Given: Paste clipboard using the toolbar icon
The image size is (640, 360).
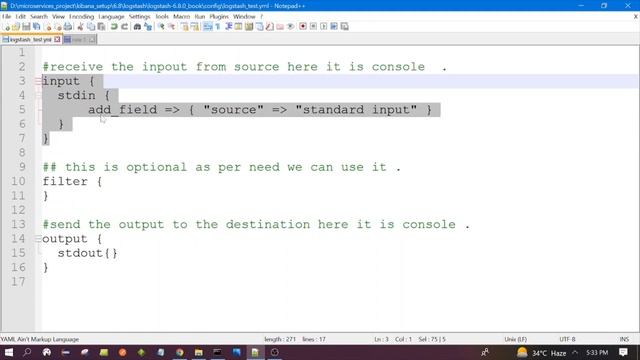Looking at the screenshot, I should tap(101, 27).
